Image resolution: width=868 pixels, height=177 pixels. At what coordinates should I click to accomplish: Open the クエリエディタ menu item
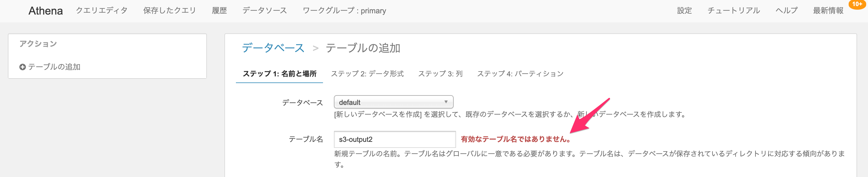[102, 11]
